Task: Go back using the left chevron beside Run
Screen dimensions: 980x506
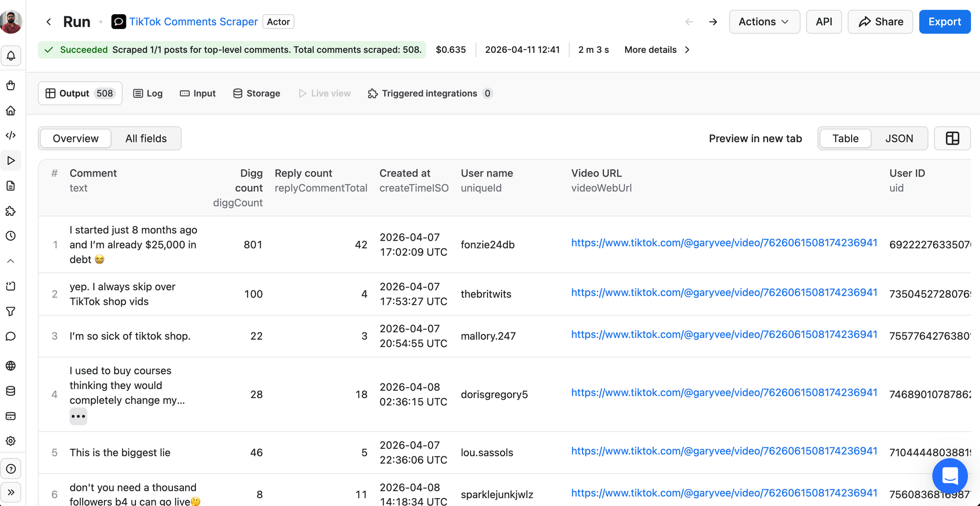Action: [x=49, y=22]
